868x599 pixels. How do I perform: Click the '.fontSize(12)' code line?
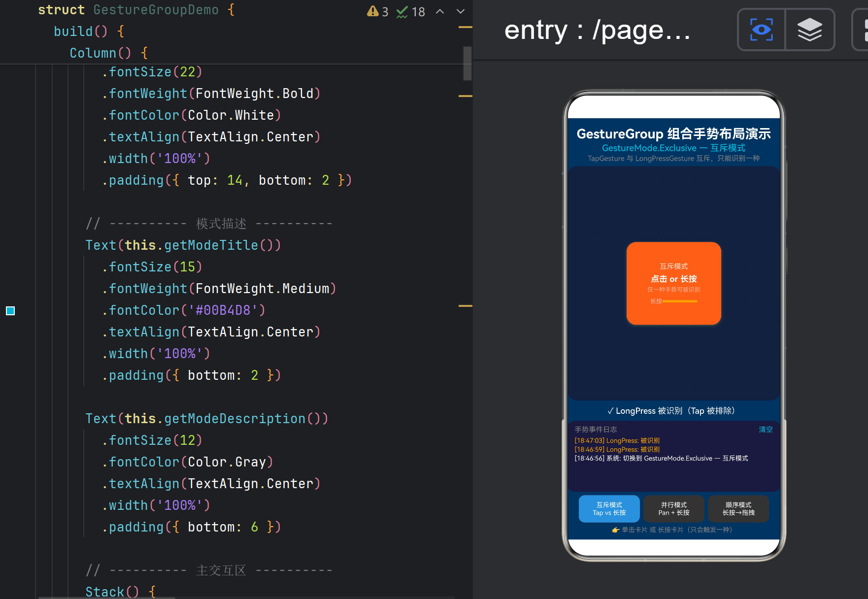152,440
